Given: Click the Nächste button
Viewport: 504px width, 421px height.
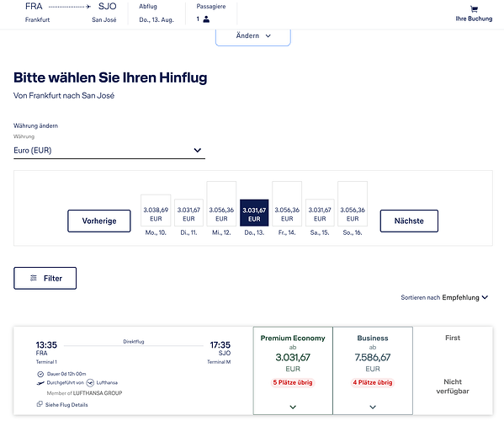Looking at the screenshot, I should click(409, 221).
